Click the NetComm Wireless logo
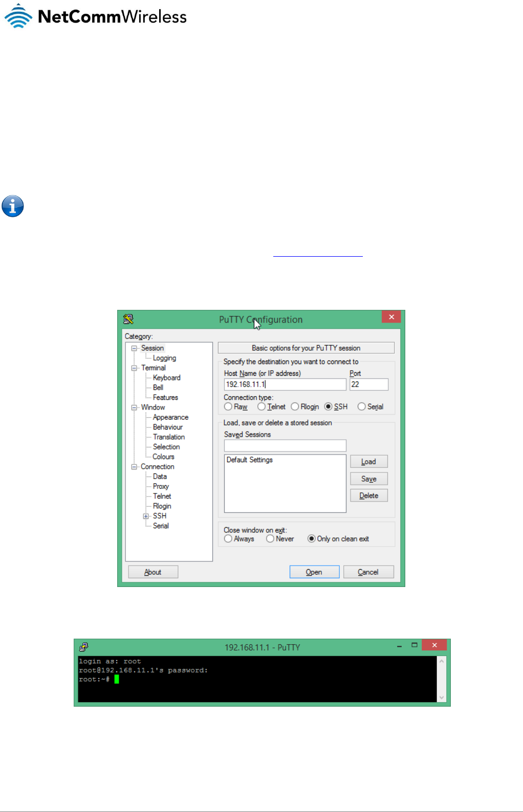Screen dimensions: 523x812 click(96, 16)
